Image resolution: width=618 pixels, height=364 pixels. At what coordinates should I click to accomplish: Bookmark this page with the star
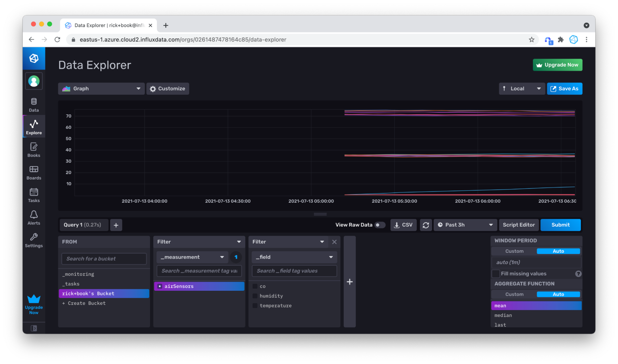tap(531, 40)
